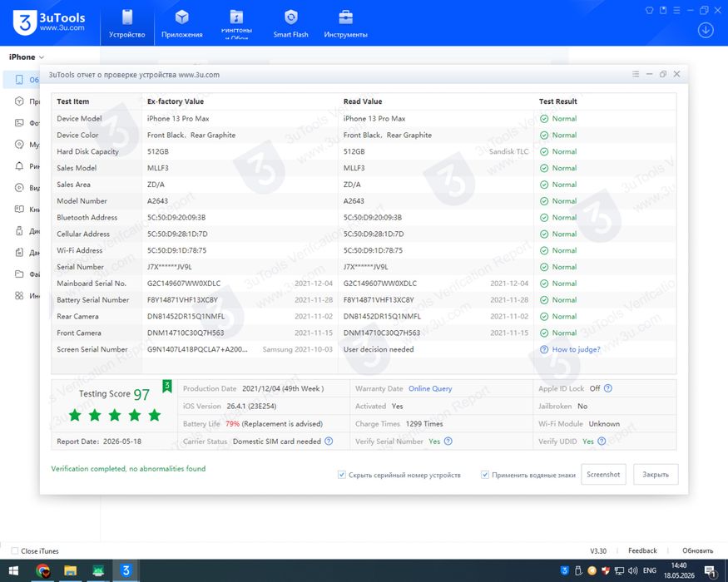The height and width of the screenshot is (582, 728).
Task: Open the Приложения tab
Action: (x=182, y=23)
